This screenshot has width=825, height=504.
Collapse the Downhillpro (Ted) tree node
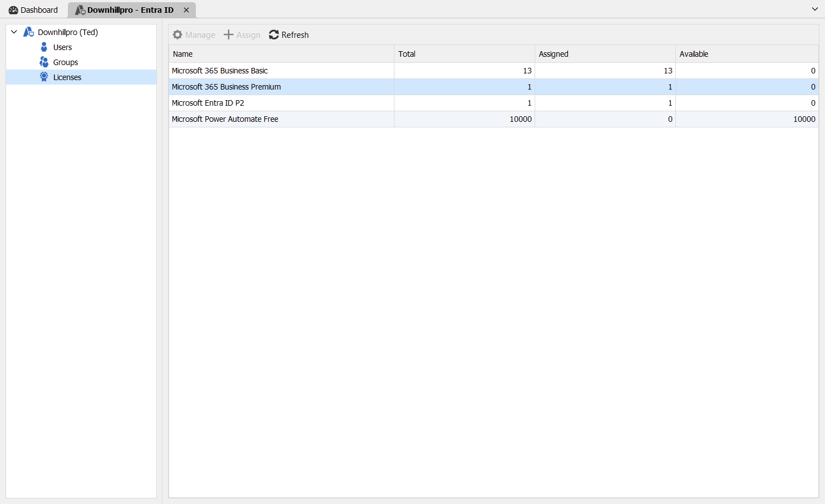[14, 32]
